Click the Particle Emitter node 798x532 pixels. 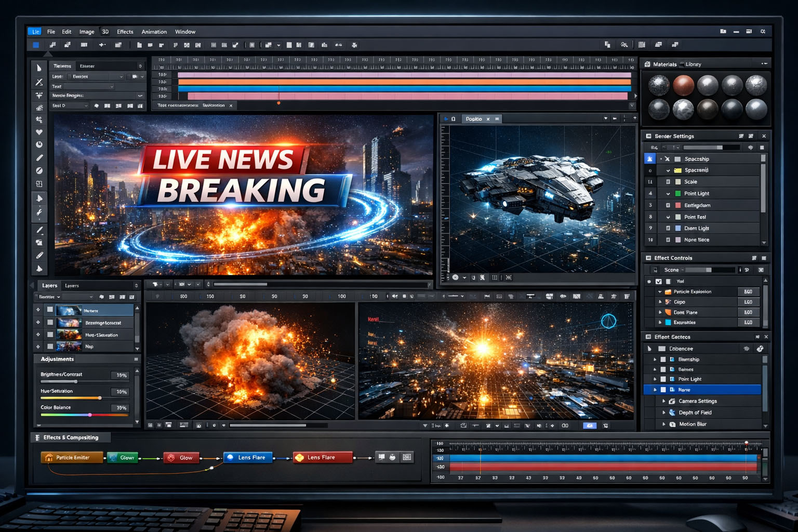click(x=72, y=458)
